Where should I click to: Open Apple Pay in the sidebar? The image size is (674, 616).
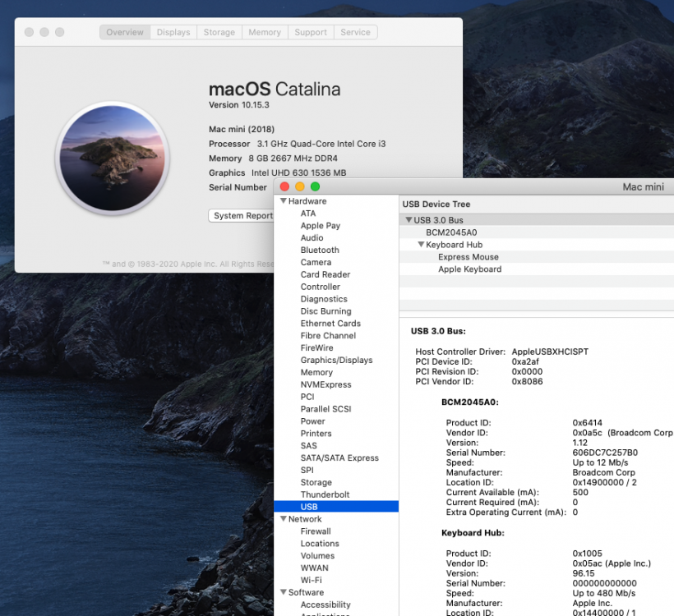coord(321,226)
